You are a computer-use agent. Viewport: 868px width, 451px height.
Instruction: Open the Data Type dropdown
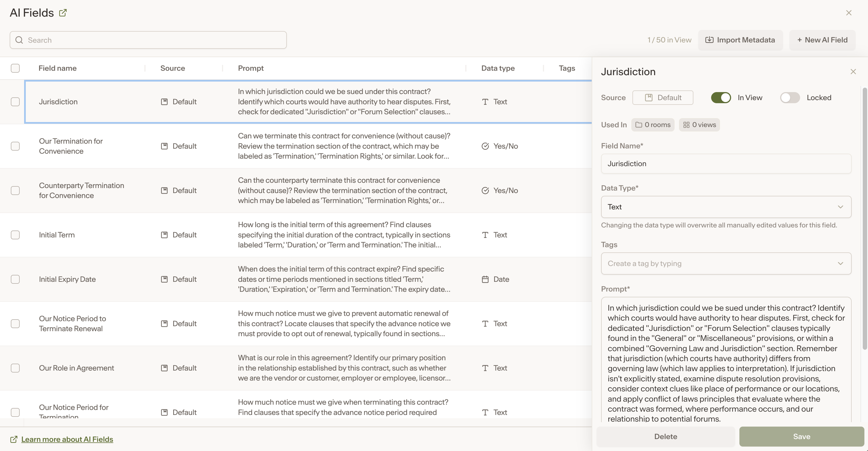click(x=726, y=207)
